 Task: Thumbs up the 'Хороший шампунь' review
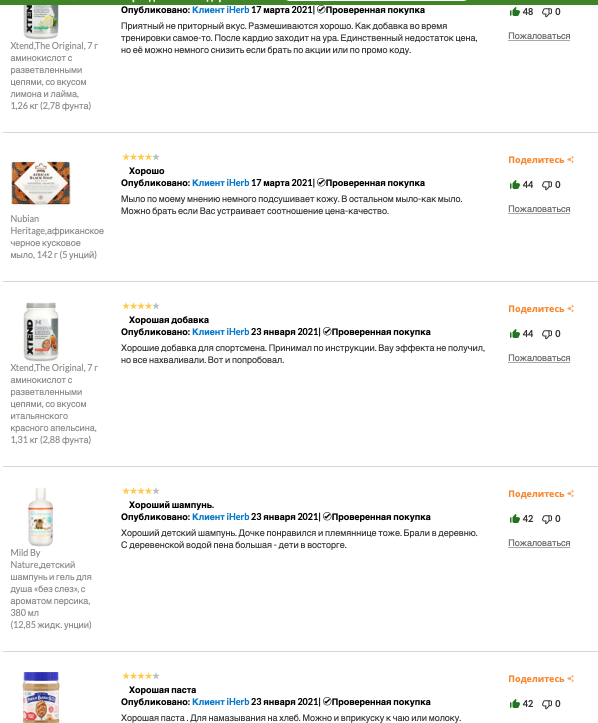pyautogui.click(x=515, y=519)
